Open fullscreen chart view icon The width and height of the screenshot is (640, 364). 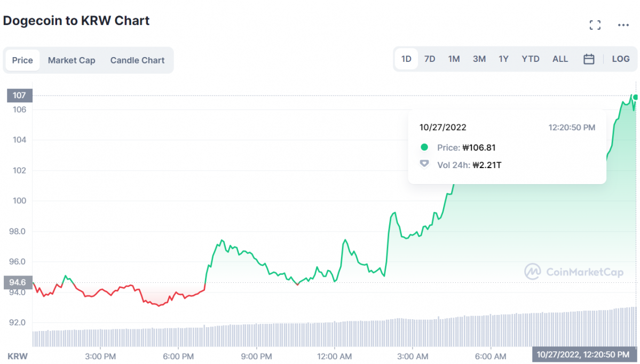(595, 25)
